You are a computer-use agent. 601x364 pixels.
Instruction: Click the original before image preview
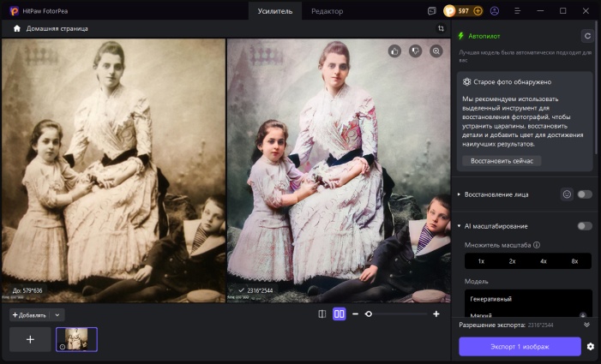113,170
